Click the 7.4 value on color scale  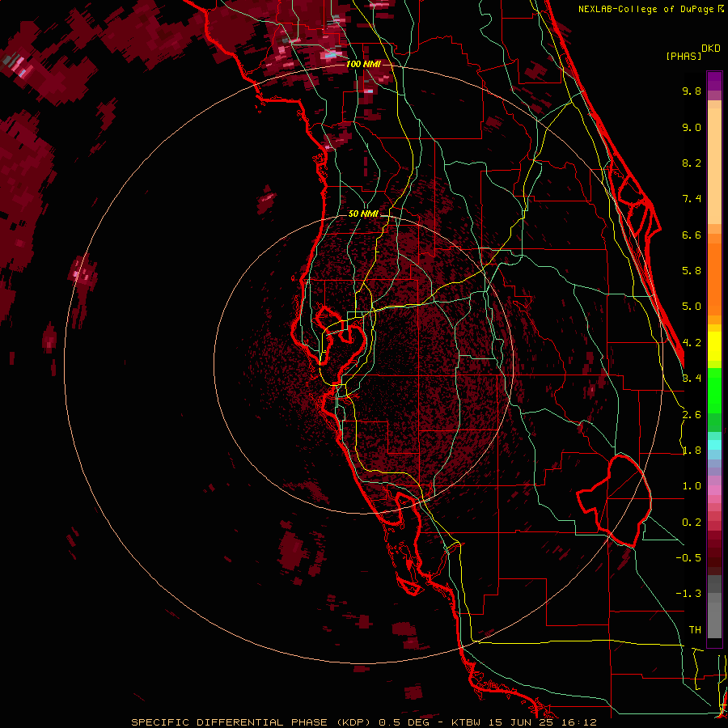tap(692, 199)
